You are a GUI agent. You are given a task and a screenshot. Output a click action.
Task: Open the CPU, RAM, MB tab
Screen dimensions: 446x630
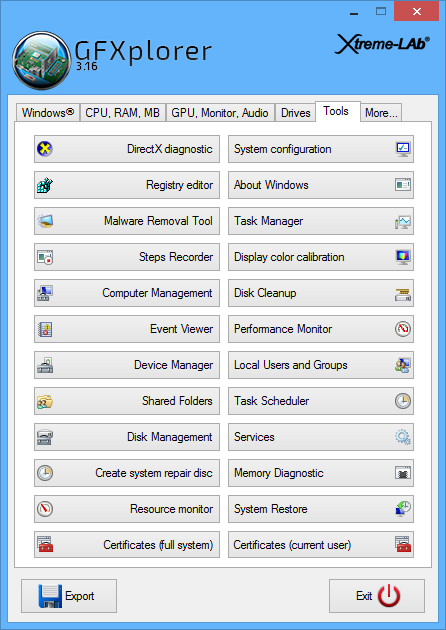pyautogui.click(x=123, y=112)
